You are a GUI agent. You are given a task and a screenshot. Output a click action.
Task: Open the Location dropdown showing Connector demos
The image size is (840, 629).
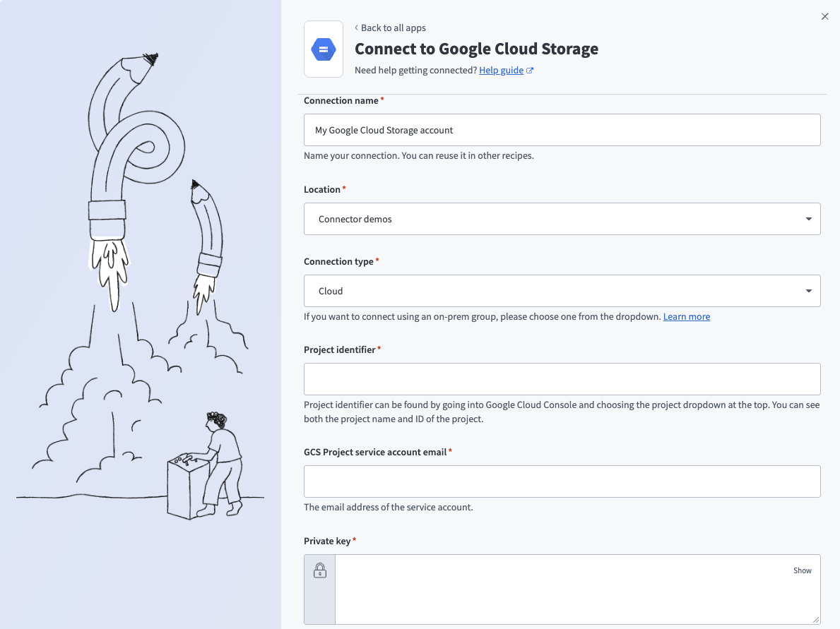562,219
